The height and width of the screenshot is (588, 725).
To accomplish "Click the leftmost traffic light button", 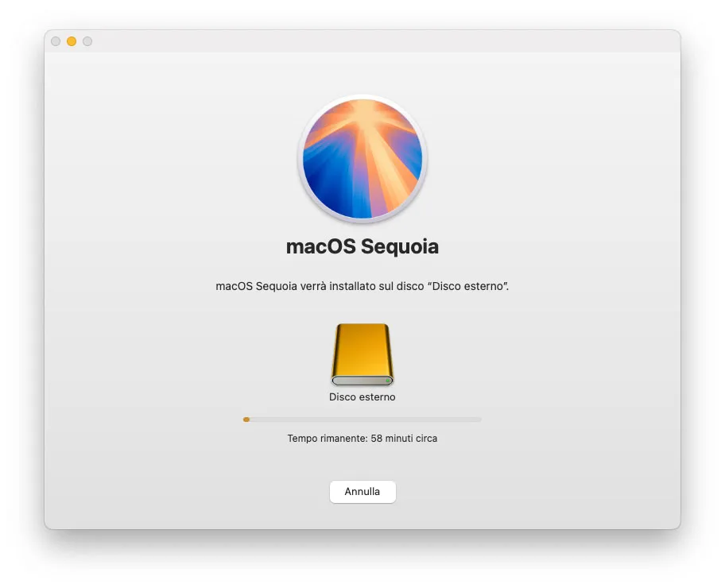I will [55, 41].
